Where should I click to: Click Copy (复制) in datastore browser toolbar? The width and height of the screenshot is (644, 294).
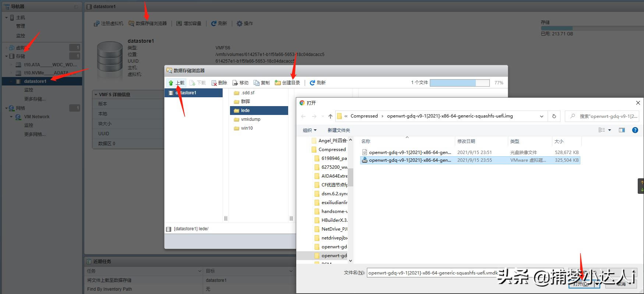point(262,83)
